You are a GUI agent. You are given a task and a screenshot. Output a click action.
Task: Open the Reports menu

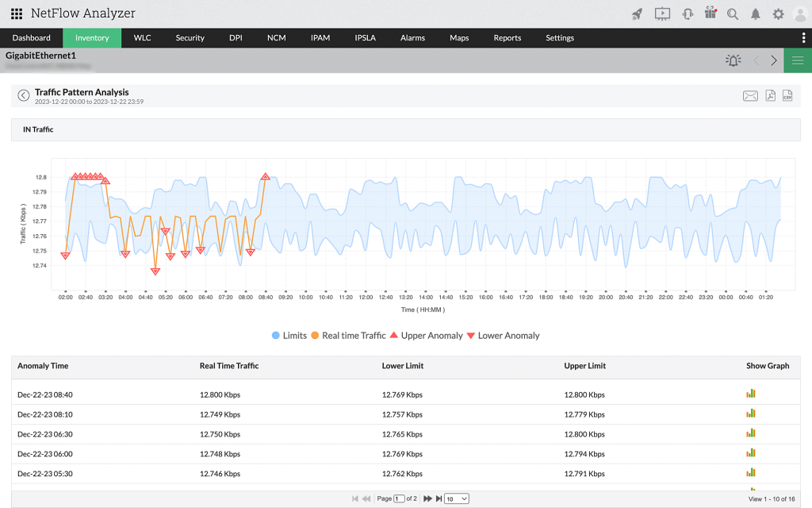[x=507, y=37]
